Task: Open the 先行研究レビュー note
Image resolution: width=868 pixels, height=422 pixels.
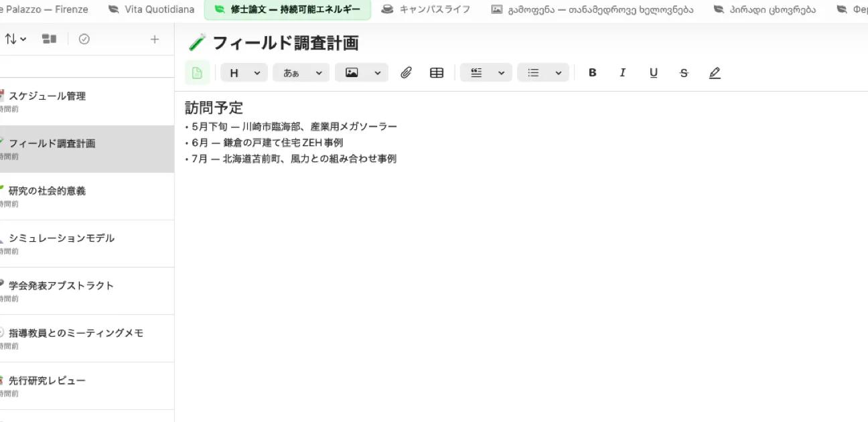Action: 87,386
